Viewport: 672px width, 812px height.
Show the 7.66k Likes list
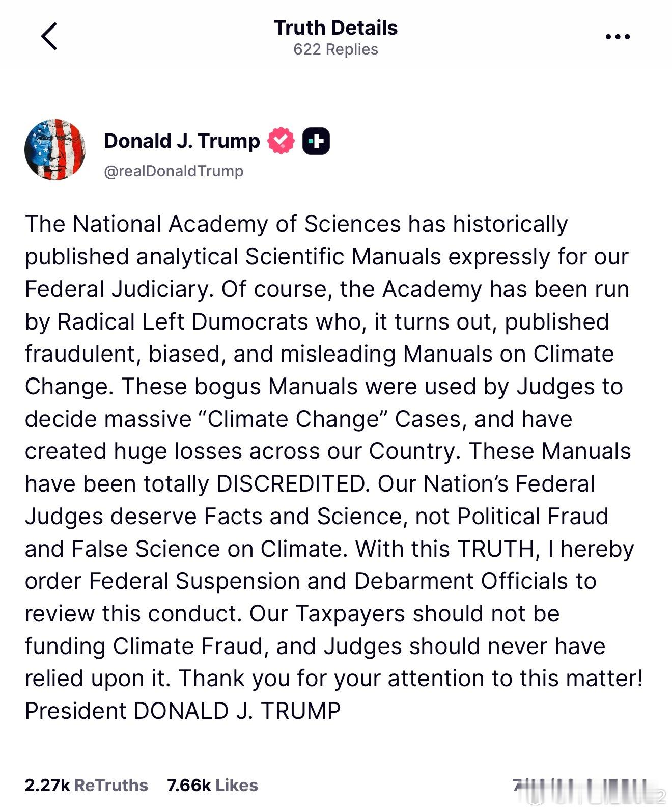click(x=212, y=785)
